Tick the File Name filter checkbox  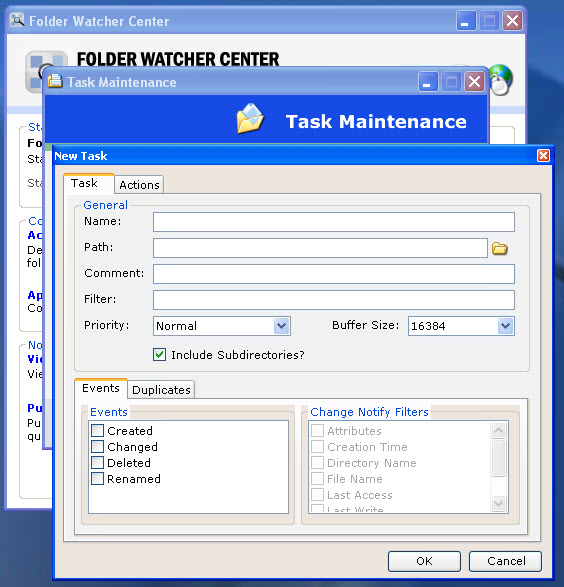317,479
